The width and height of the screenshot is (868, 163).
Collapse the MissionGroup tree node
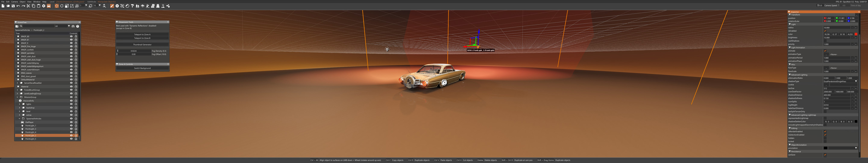click(17, 97)
